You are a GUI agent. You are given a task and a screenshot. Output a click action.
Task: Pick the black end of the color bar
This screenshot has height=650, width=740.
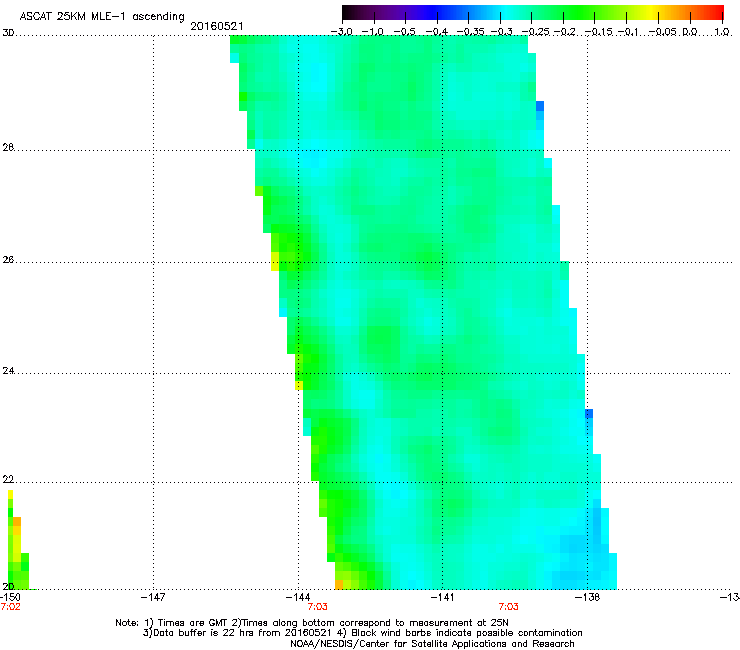click(348, 13)
